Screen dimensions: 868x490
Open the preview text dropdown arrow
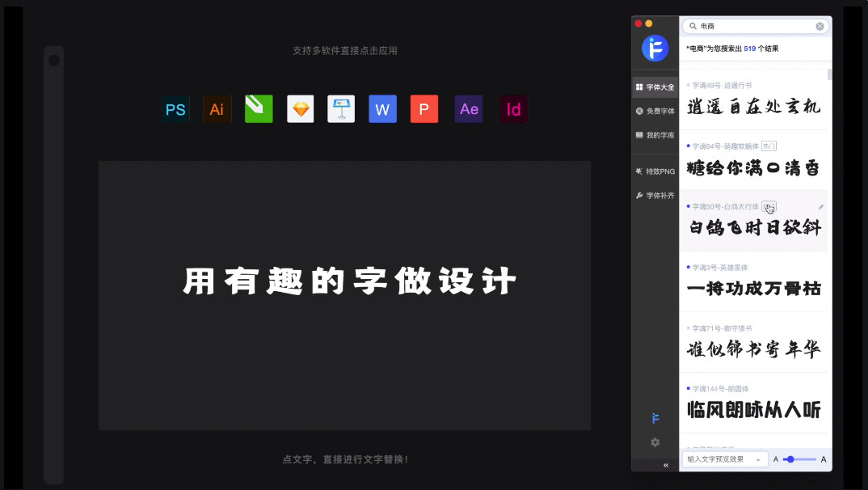[x=758, y=459]
